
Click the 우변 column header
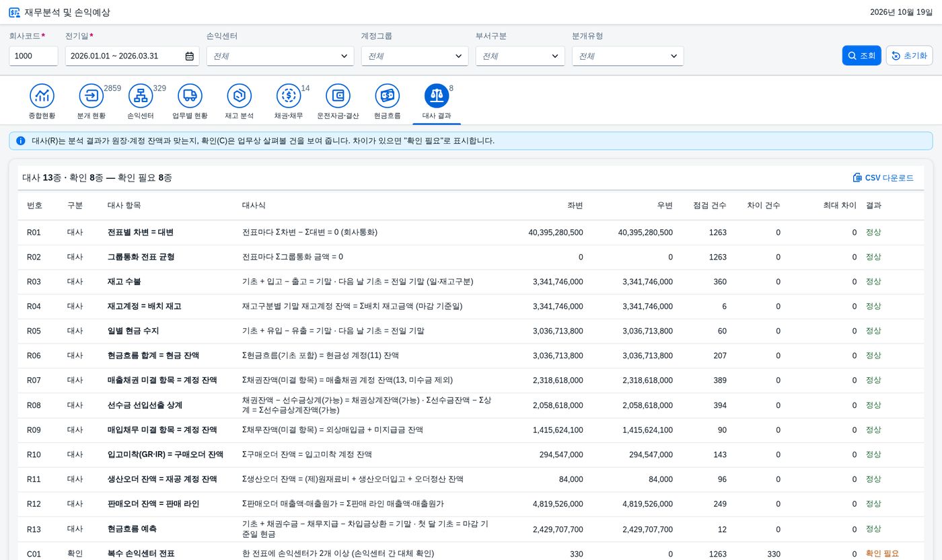pos(665,205)
